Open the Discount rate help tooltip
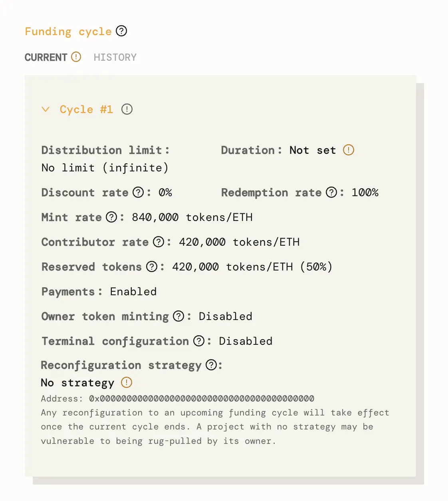Screen dimensions: 448x501 (138, 192)
